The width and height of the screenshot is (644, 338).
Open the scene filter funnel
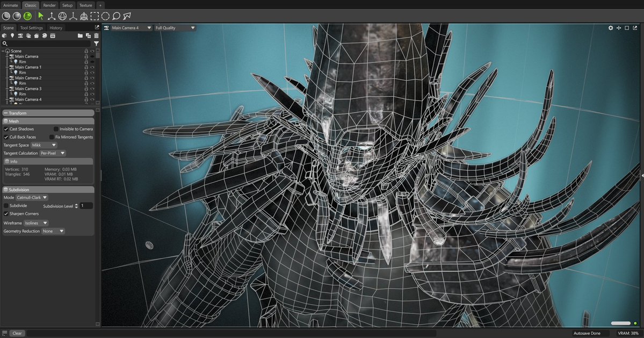click(x=96, y=44)
